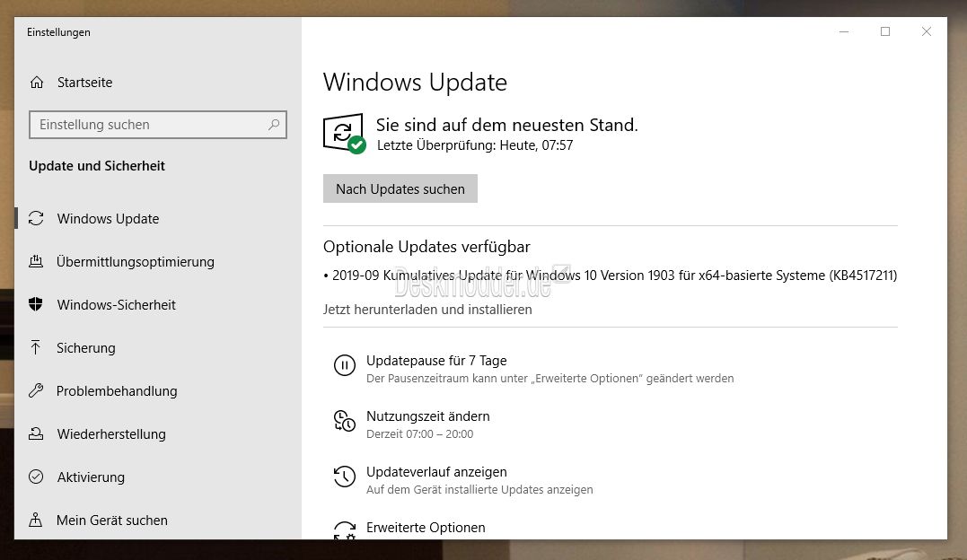The height and width of the screenshot is (560, 967).
Task: Close the Einstellungen window
Action: coord(927,31)
